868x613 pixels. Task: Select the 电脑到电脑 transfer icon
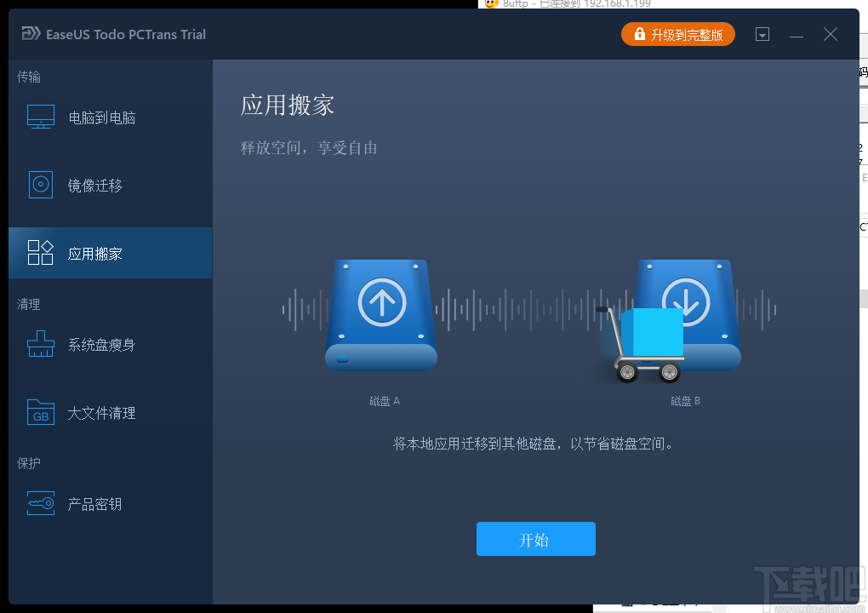[40, 117]
